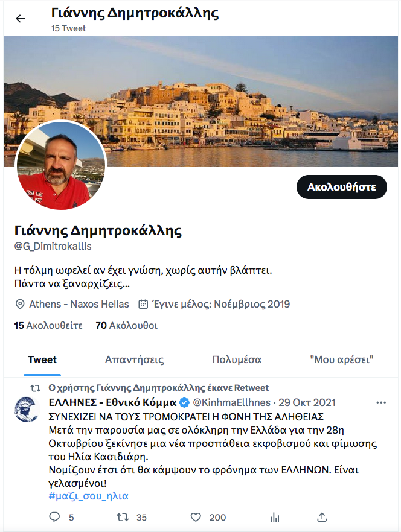
Task: Share the tweet via upload icon
Action: click(322, 517)
